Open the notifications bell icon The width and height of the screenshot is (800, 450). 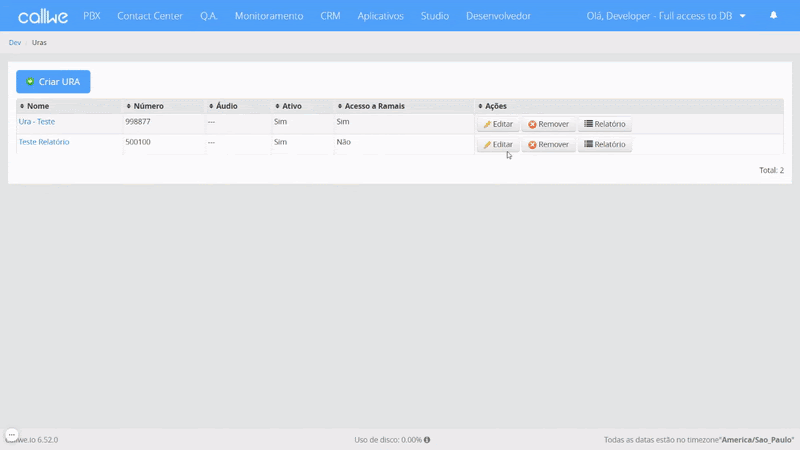click(x=773, y=15)
